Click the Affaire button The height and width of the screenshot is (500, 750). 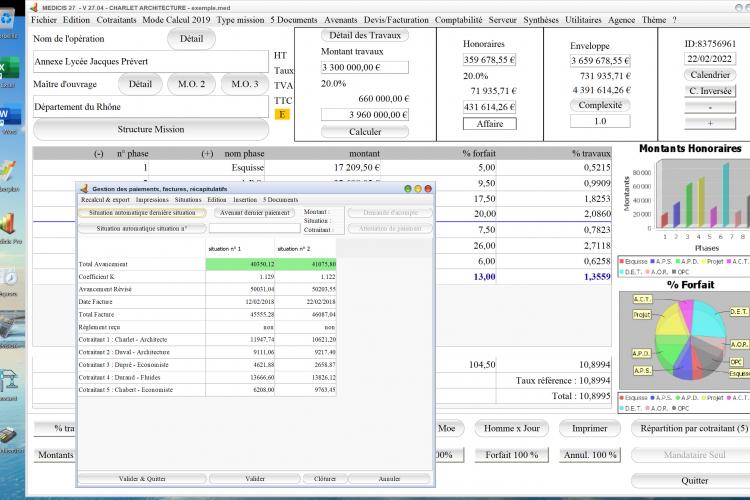coord(490,123)
